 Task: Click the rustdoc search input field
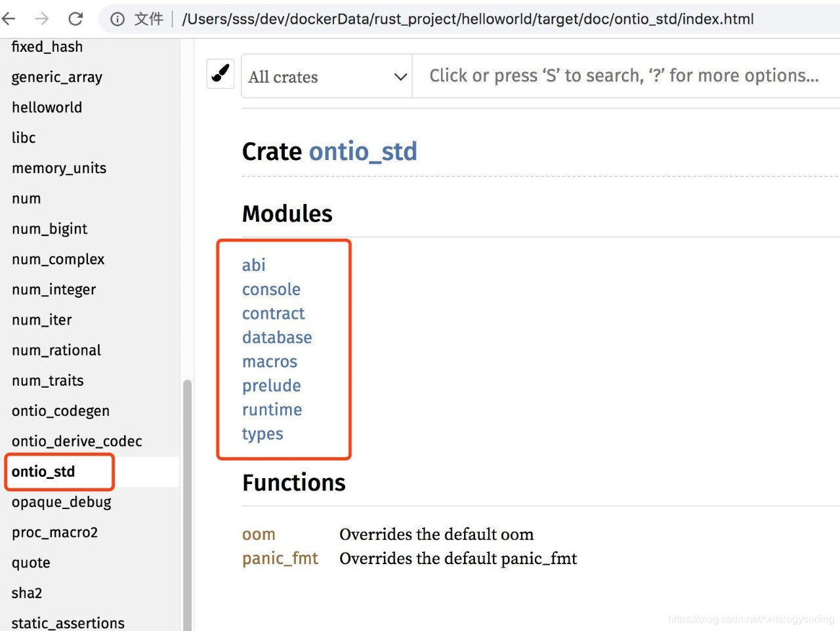click(x=625, y=76)
